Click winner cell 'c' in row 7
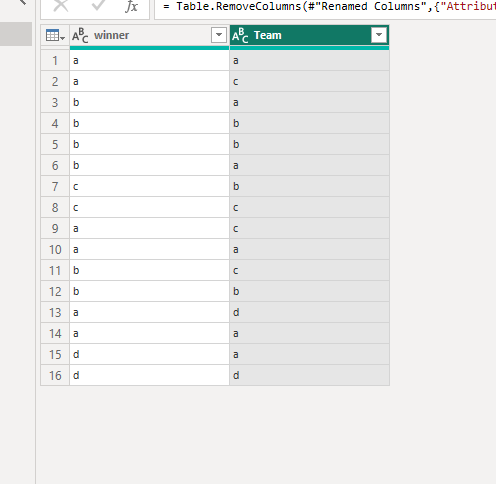496x484 pixels. tap(149, 187)
